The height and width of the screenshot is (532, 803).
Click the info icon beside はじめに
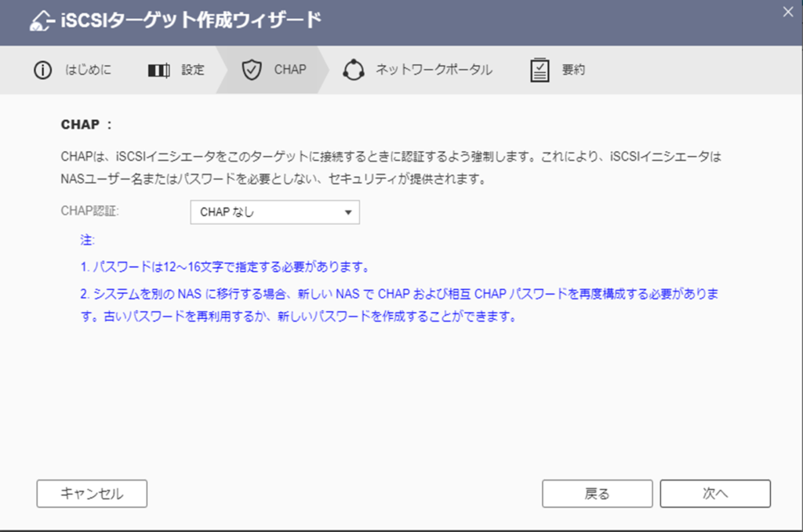point(42,70)
